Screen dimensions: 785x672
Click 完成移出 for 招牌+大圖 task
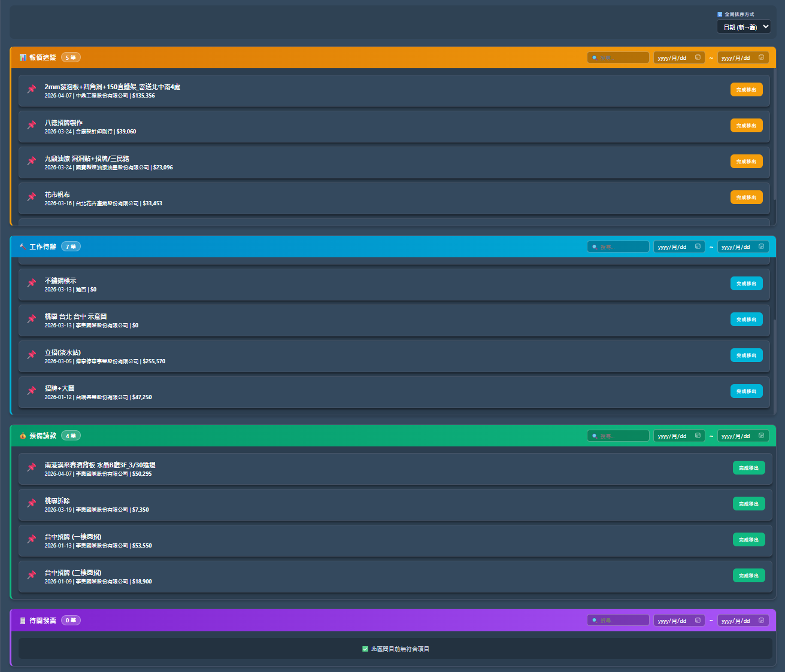click(x=746, y=391)
